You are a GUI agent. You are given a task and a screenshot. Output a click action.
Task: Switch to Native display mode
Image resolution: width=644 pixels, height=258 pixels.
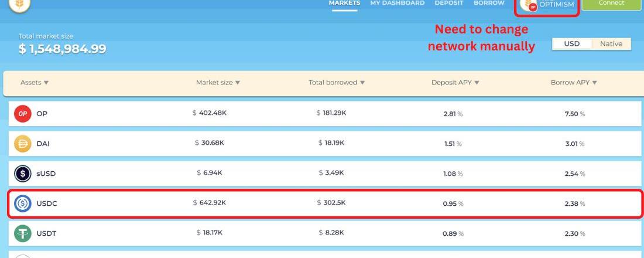[611, 43]
